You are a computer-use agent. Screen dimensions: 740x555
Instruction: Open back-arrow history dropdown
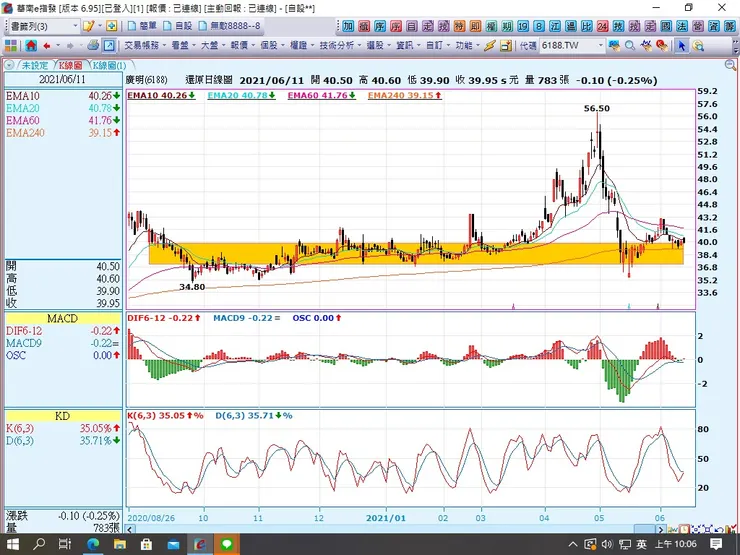(58, 46)
